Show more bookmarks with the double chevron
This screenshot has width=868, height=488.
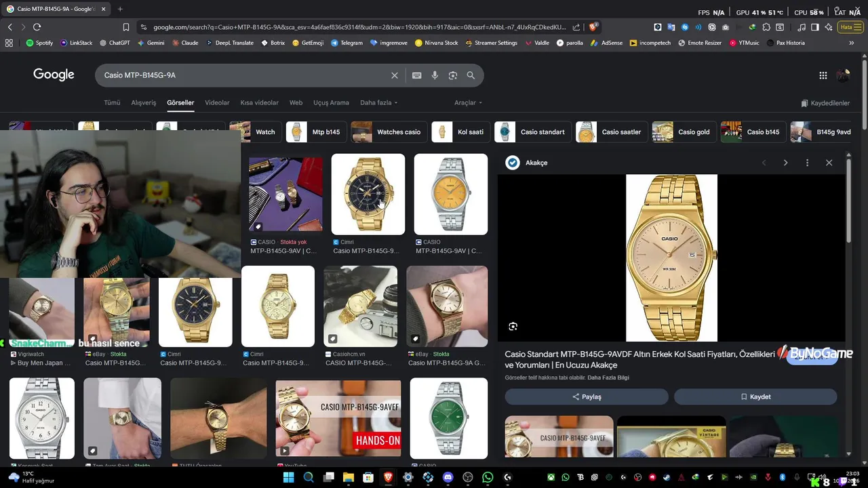pos(851,43)
